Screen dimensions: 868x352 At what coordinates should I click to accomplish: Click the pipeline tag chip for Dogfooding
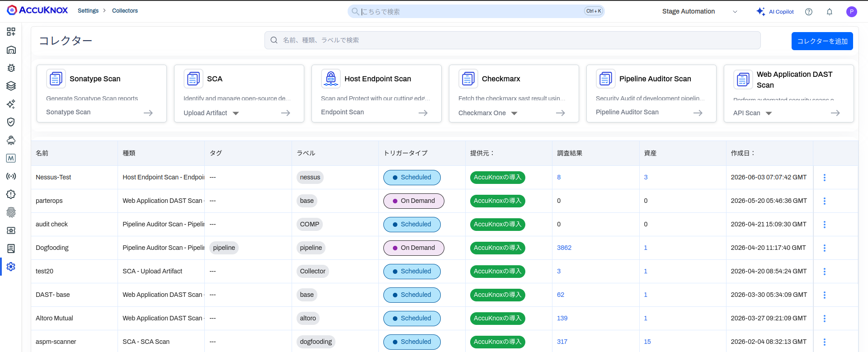pyautogui.click(x=224, y=248)
